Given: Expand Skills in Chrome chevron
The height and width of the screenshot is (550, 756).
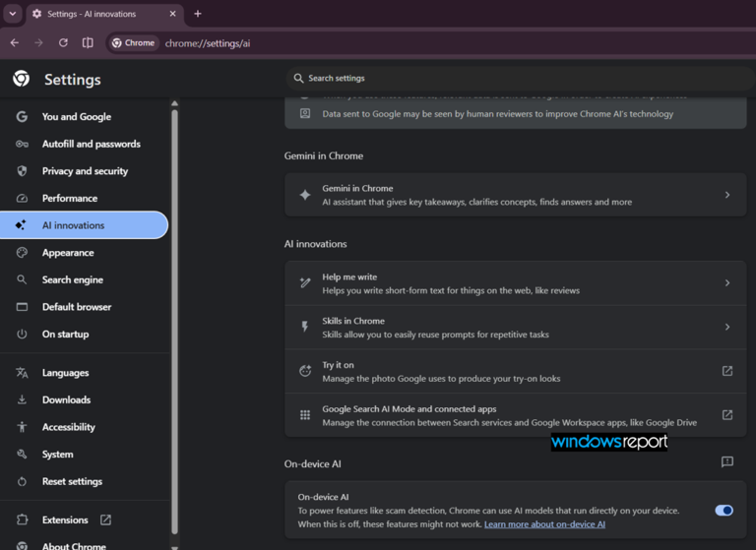Looking at the screenshot, I should pyautogui.click(x=727, y=327).
